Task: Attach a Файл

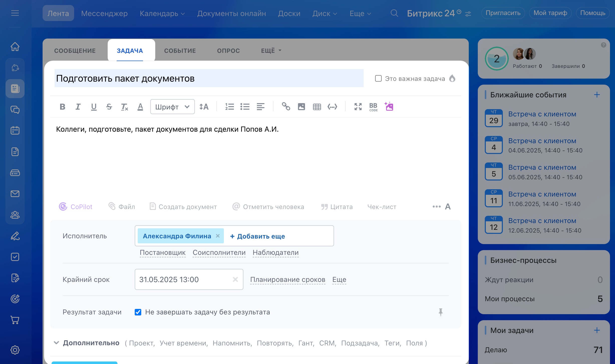Action: pos(122,207)
